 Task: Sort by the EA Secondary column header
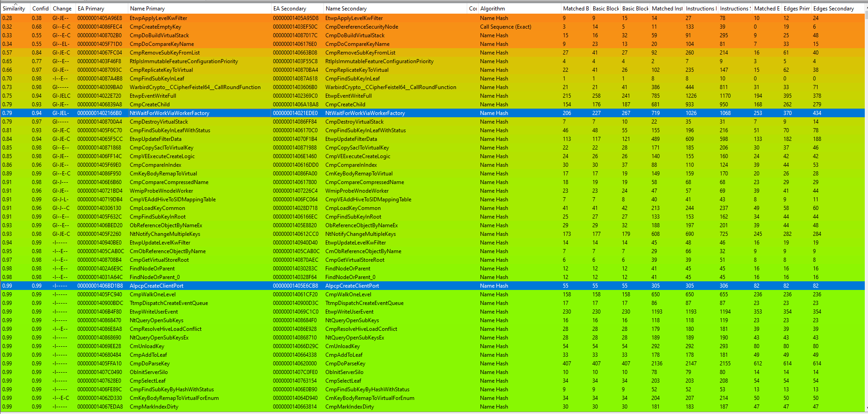(290, 9)
